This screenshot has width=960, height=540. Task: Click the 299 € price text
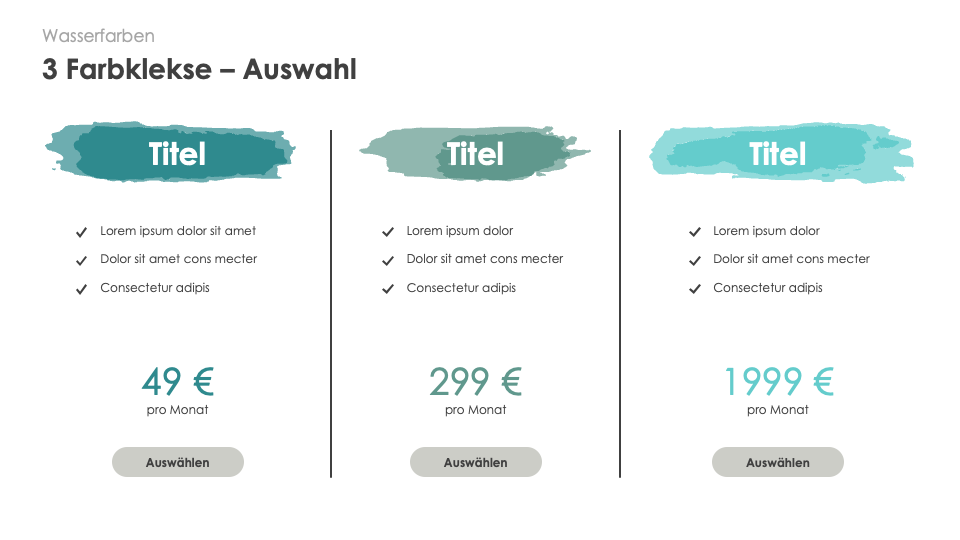click(475, 381)
